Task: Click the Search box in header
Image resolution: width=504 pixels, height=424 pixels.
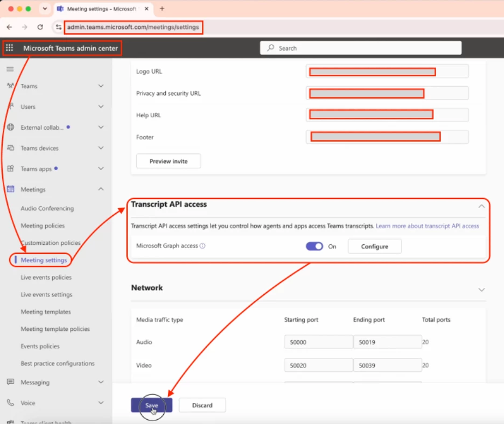Action: click(x=361, y=48)
